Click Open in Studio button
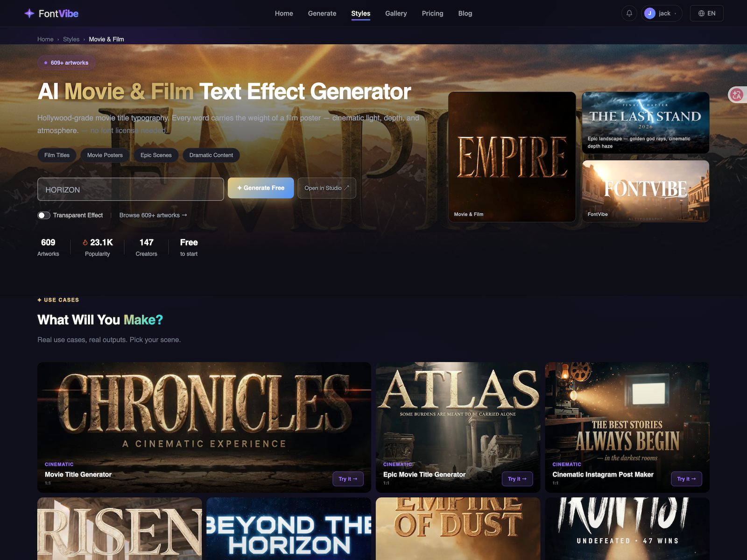 click(327, 188)
